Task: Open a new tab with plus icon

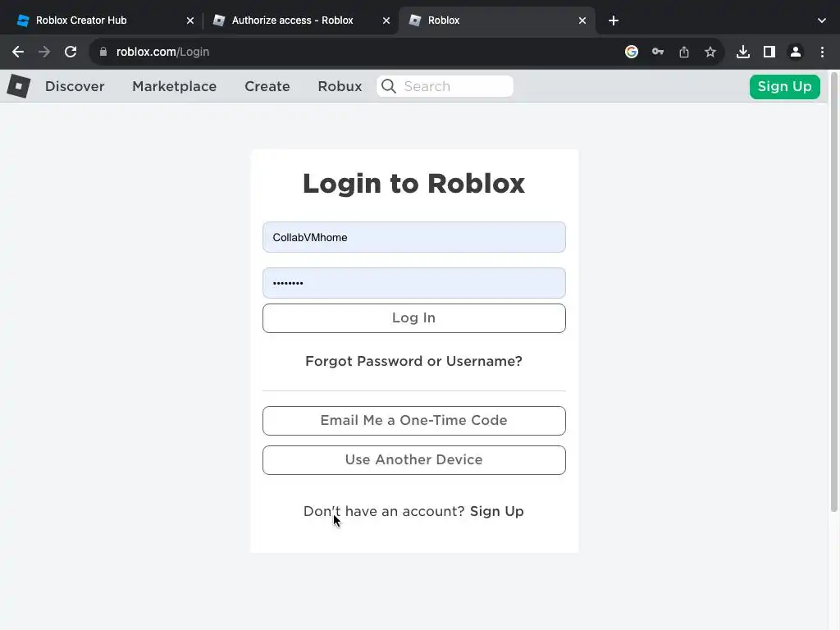Action: pos(614,21)
